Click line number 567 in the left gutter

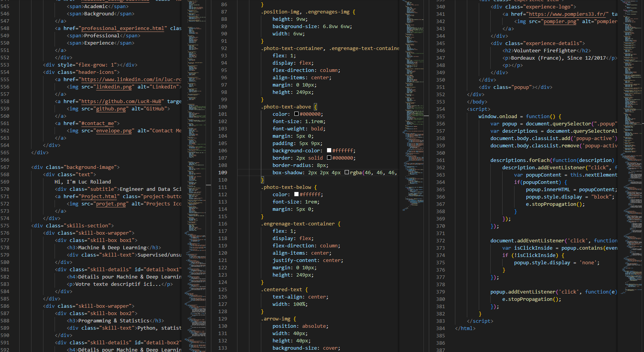(x=5, y=167)
